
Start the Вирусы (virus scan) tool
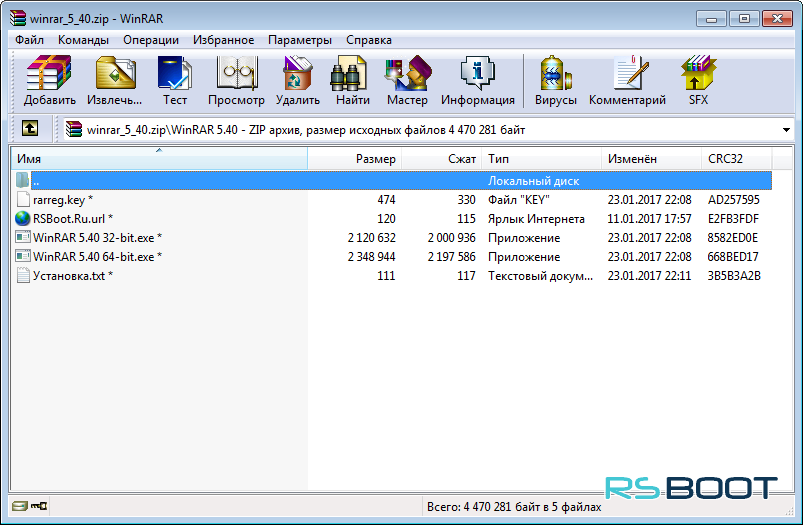coord(556,74)
